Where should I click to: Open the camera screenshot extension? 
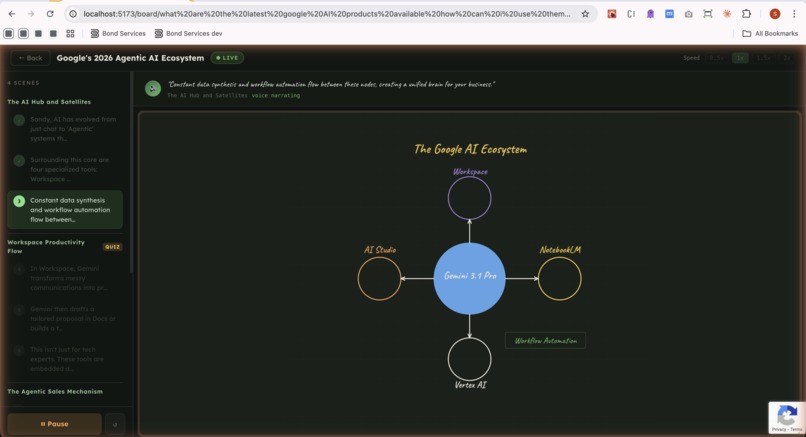point(689,14)
